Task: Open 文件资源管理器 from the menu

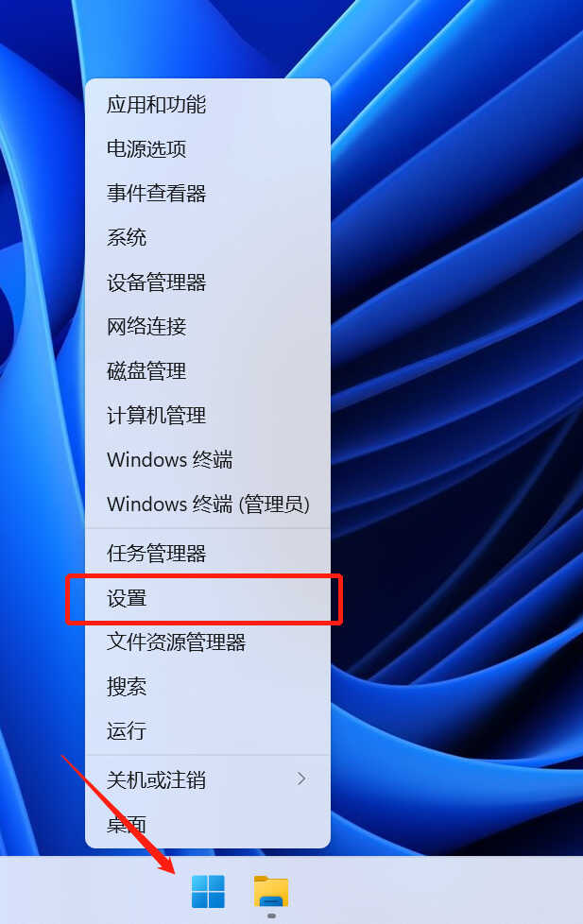Action: 208,642
